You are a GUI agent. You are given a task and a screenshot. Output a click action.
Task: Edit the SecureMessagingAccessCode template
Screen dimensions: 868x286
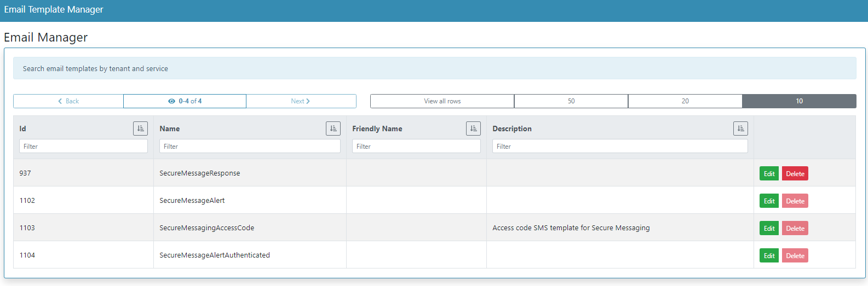769,229
